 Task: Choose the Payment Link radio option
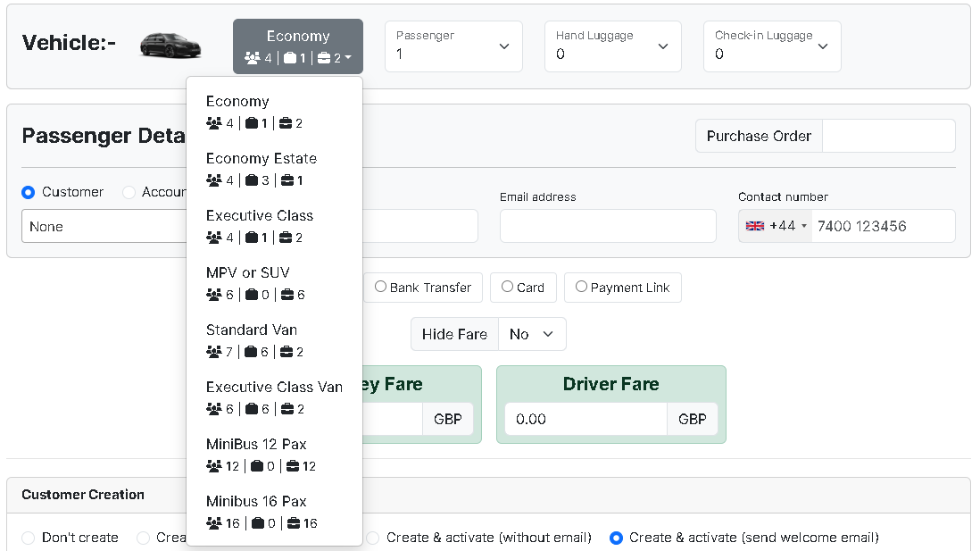581,287
